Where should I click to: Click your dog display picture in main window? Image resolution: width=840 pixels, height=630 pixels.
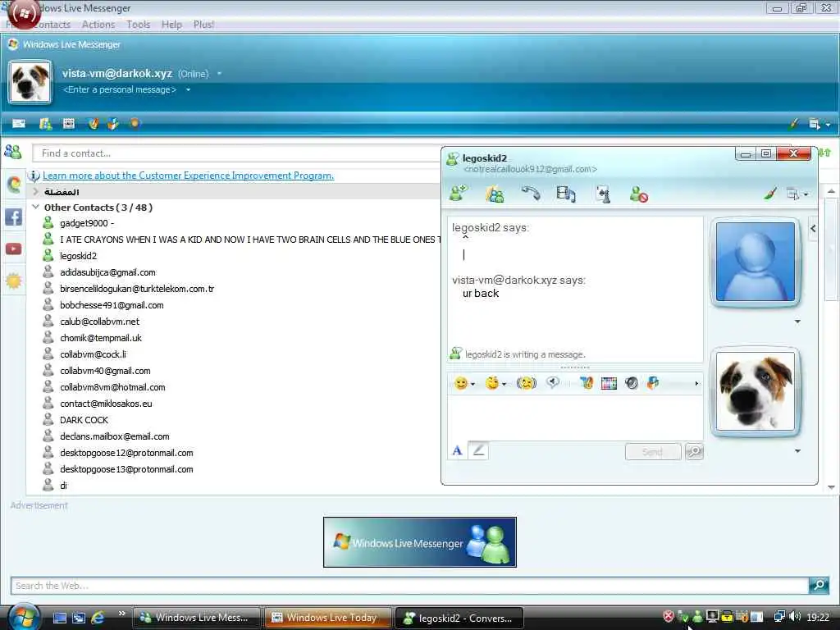tap(30, 81)
